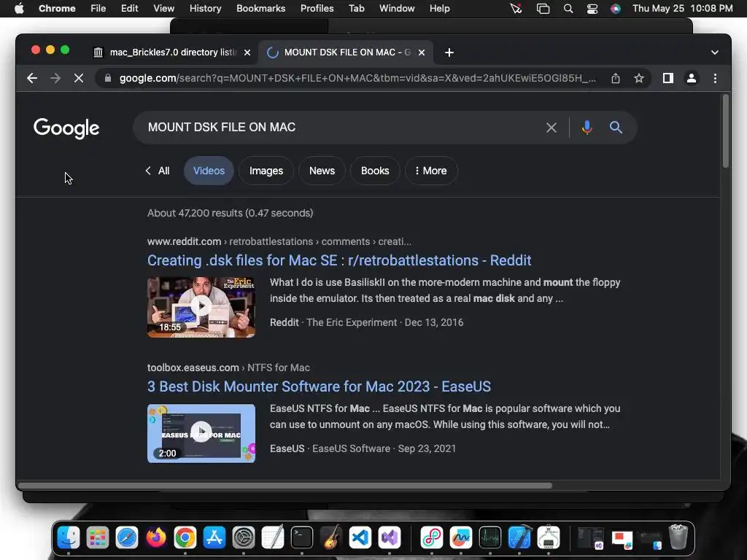Clear the Google search box text
This screenshot has height=560, width=747.
click(x=551, y=128)
